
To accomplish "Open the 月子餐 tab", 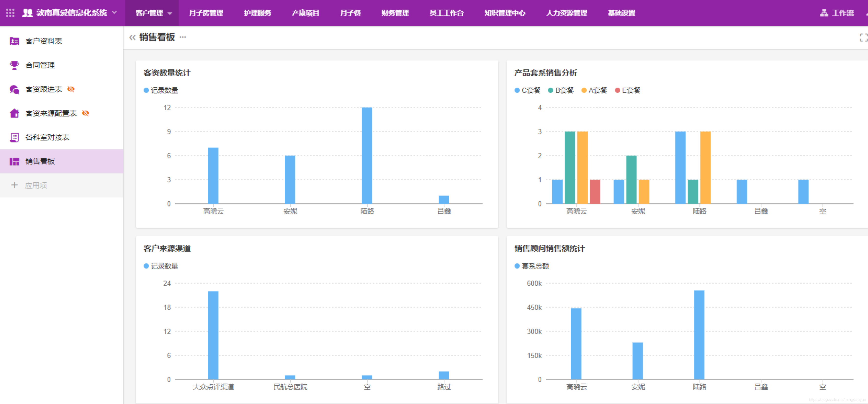I will (x=350, y=13).
